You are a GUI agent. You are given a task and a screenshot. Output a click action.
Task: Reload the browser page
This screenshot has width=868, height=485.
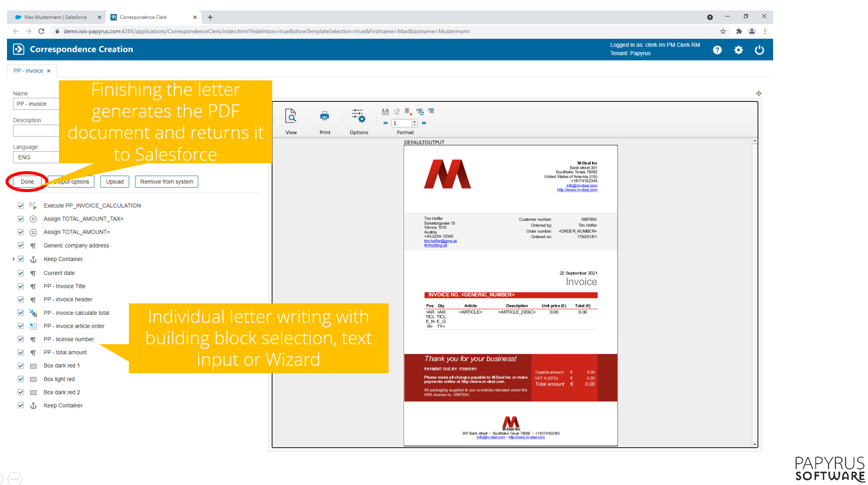(x=41, y=31)
